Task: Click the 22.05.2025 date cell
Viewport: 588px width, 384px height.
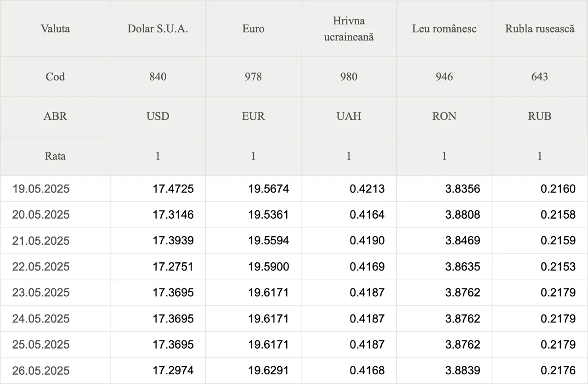Action: point(55,267)
